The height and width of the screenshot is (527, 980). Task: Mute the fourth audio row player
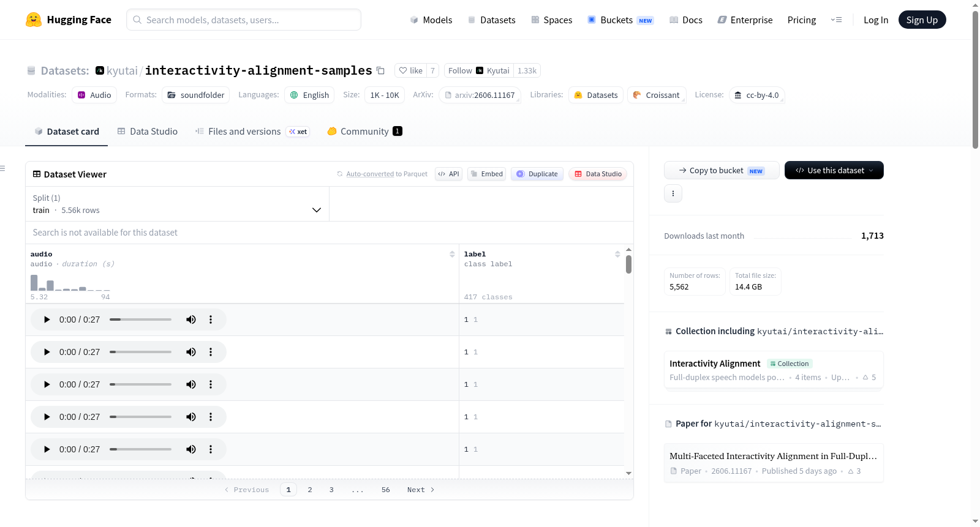(191, 417)
